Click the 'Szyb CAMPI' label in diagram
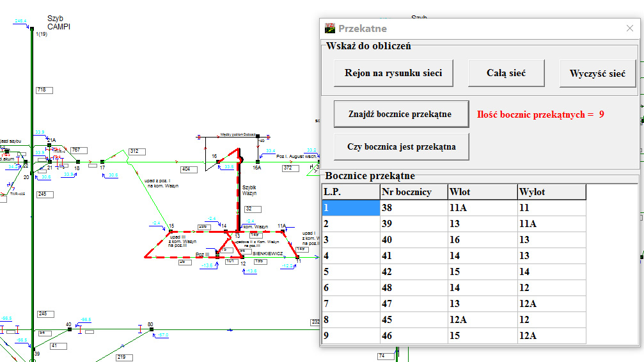Screen dimensions: 644x362 pos(59,22)
